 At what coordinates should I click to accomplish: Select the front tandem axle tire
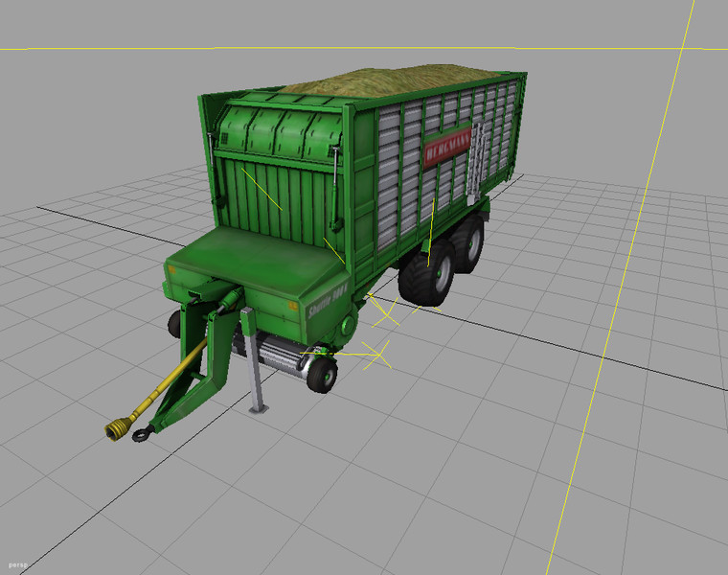tap(425, 275)
